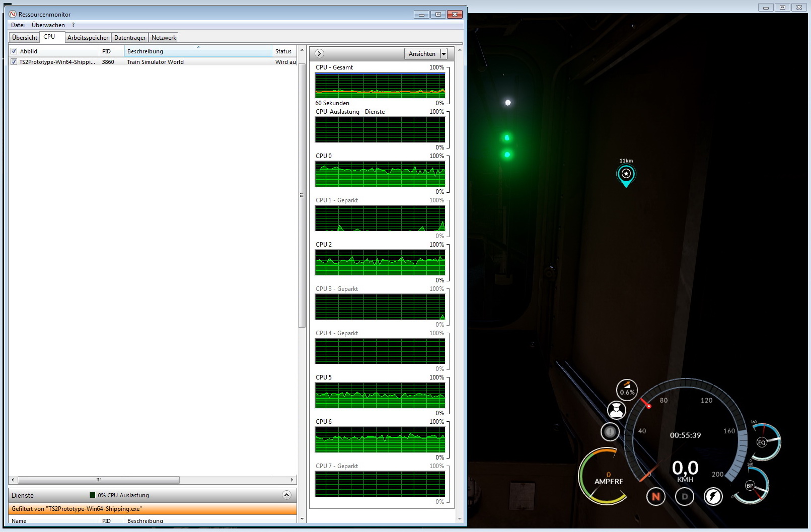
Task: Click the vertical scrollbar thumb of left pane
Action: pyautogui.click(x=302, y=195)
